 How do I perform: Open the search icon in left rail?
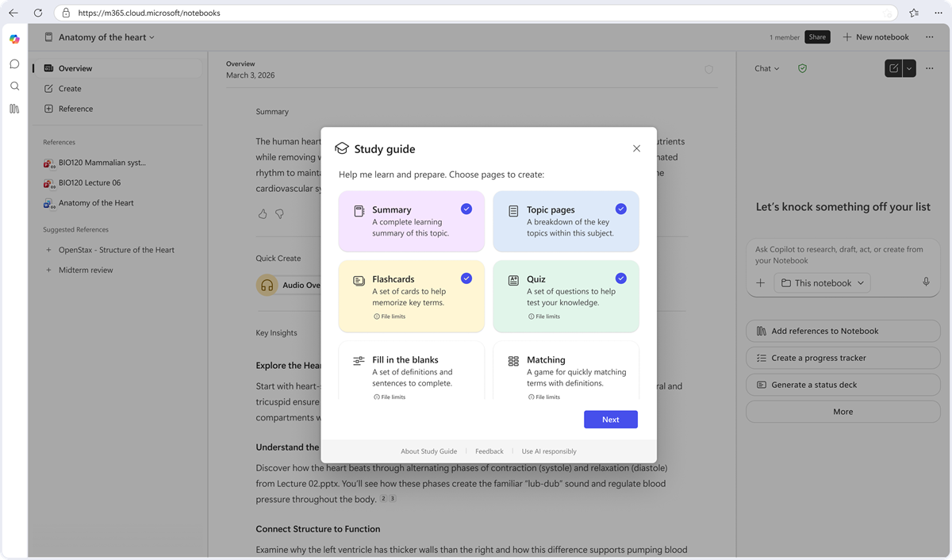tap(14, 86)
